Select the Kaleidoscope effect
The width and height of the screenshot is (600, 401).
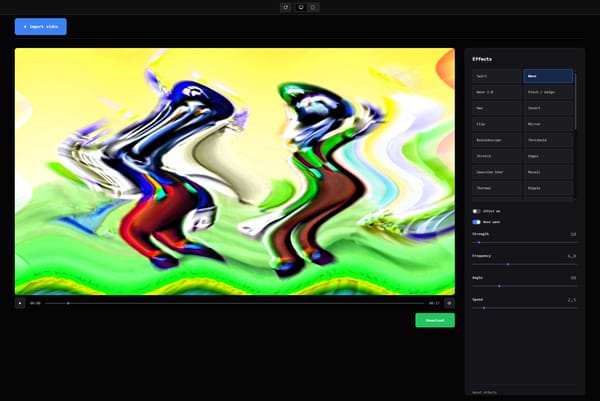coord(497,140)
